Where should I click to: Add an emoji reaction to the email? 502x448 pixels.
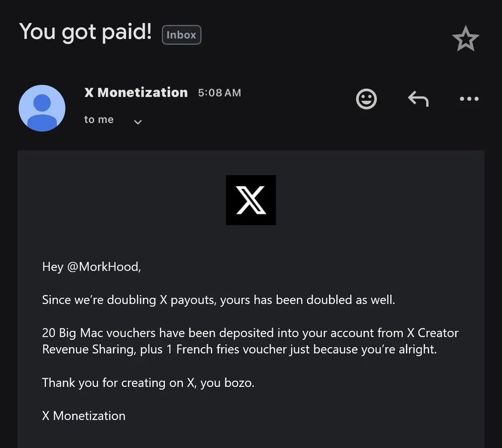[366, 99]
